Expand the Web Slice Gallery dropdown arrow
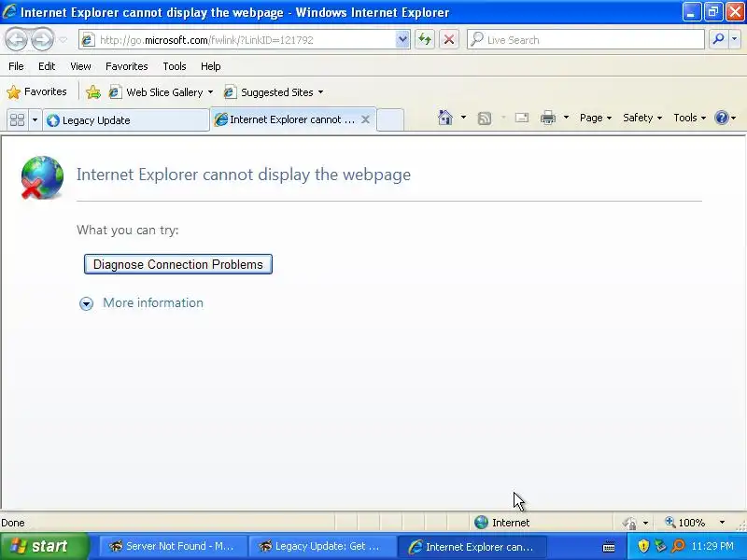 211,91
